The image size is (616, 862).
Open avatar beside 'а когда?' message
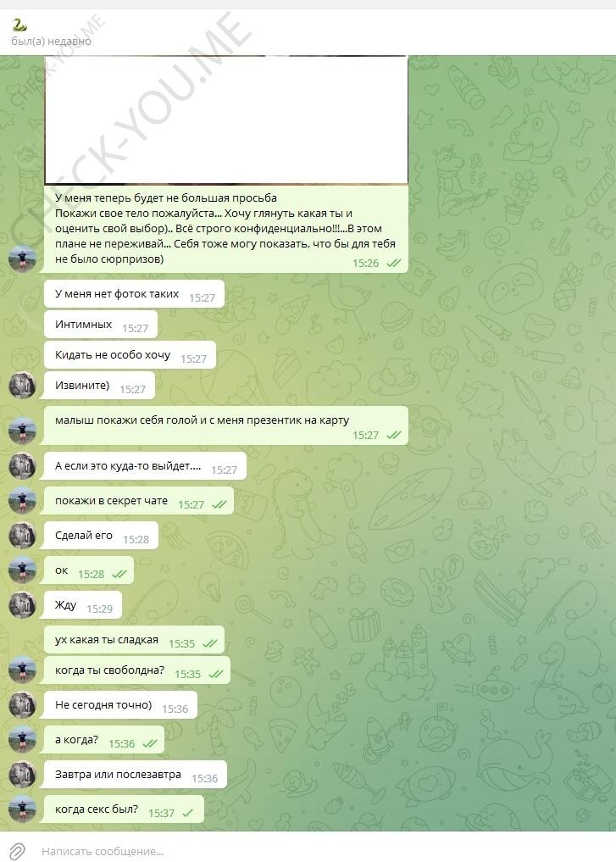click(23, 739)
